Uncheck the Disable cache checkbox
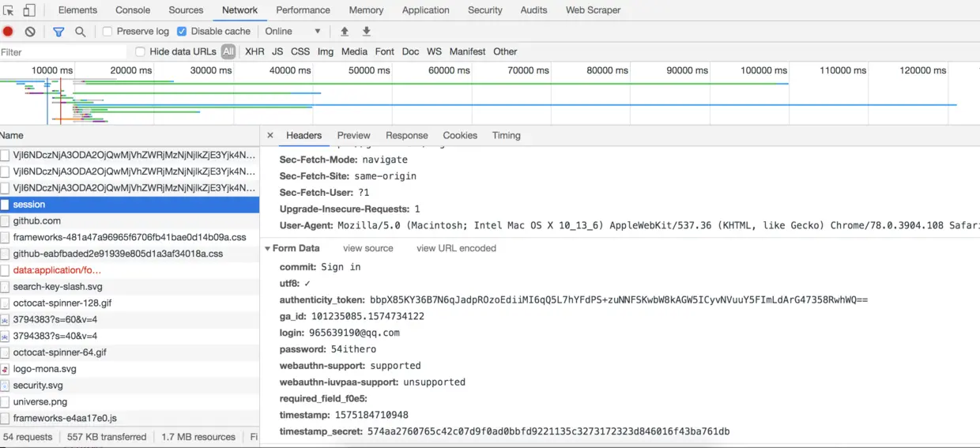 point(182,32)
